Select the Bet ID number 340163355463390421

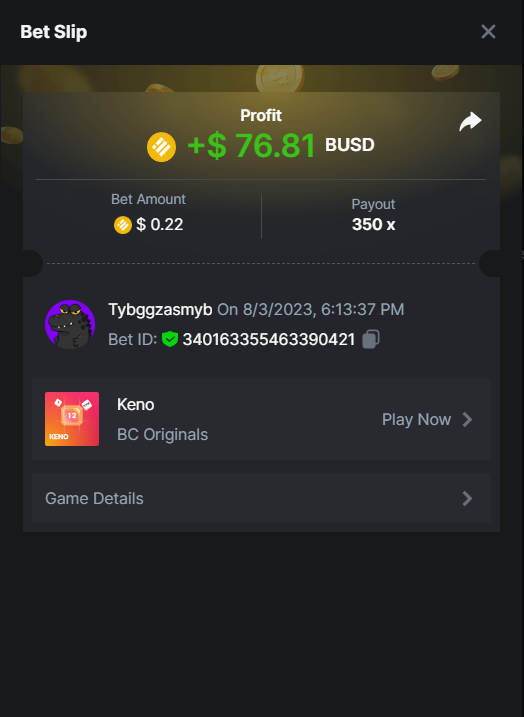[269, 339]
